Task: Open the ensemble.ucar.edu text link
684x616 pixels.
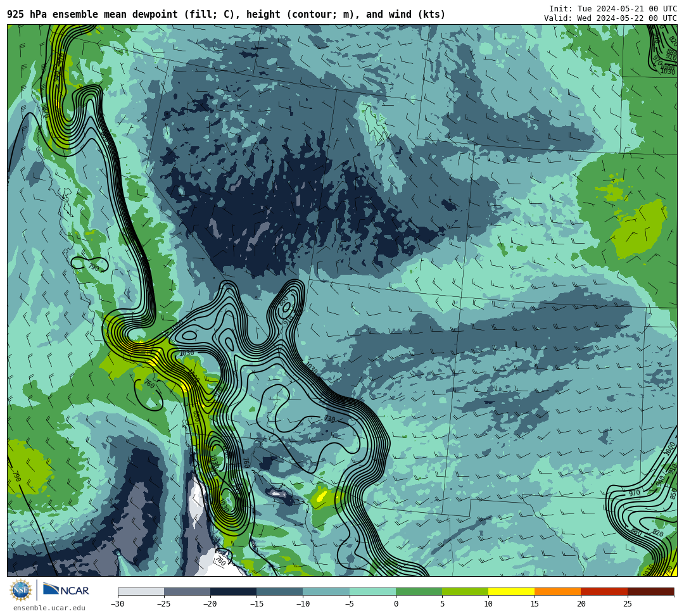Action: coord(49,608)
